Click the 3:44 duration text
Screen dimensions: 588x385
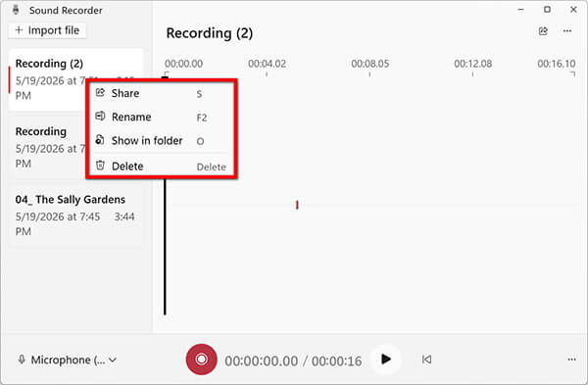[124, 217]
